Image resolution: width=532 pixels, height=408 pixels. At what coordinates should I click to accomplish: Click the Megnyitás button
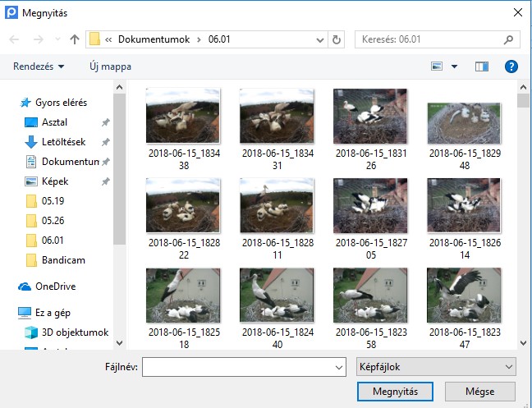coord(395,392)
